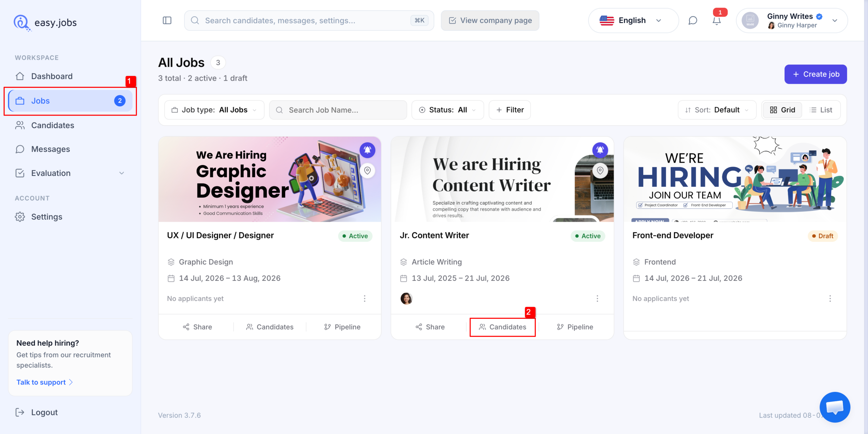Open Settings in sidebar
The image size is (868, 434).
coord(70,217)
